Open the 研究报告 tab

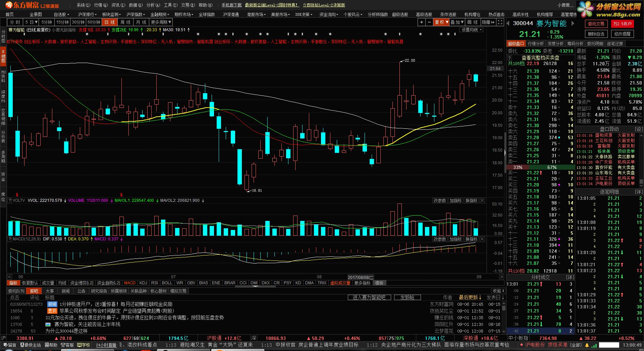99,291
